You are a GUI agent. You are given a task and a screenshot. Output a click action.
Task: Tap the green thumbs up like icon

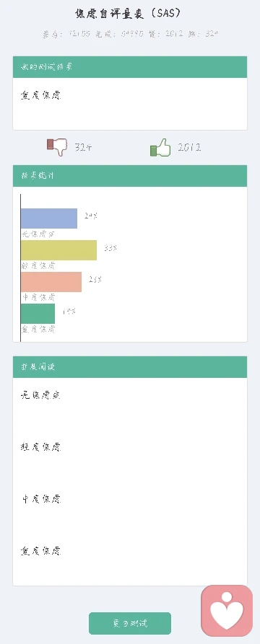[160, 147]
